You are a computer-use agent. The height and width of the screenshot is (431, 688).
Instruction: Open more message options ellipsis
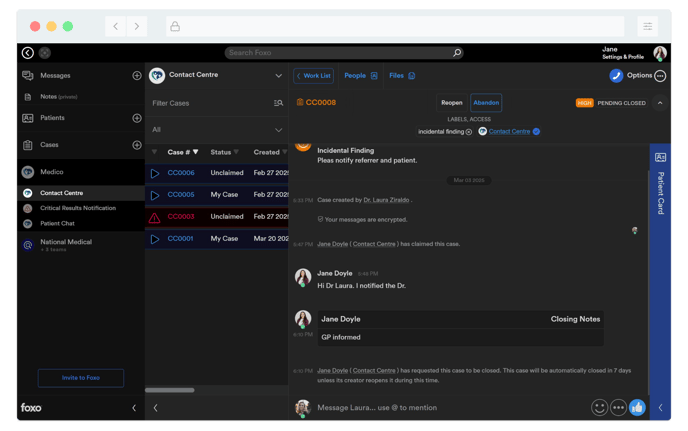pyautogui.click(x=618, y=408)
